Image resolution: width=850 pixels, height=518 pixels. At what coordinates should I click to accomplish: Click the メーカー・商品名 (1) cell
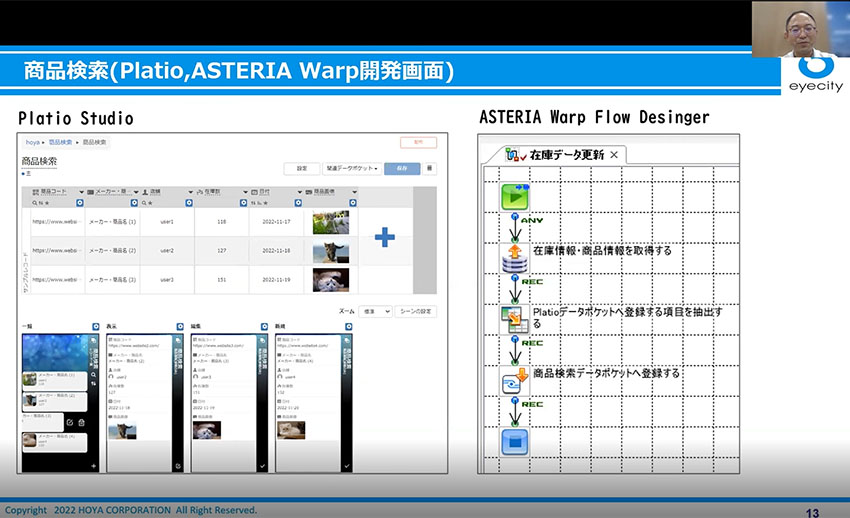[112, 222]
